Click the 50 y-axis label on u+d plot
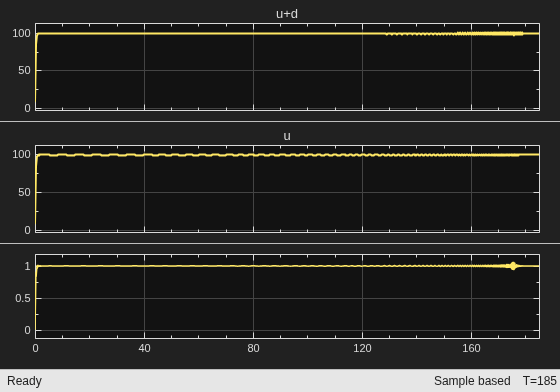This screenshot has height=392, width=560. 24,70
